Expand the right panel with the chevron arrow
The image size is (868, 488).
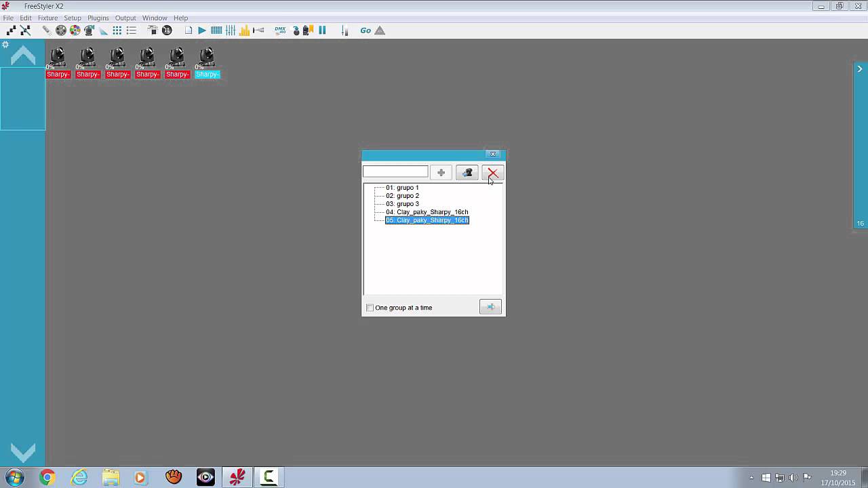[x=859, y=68]
